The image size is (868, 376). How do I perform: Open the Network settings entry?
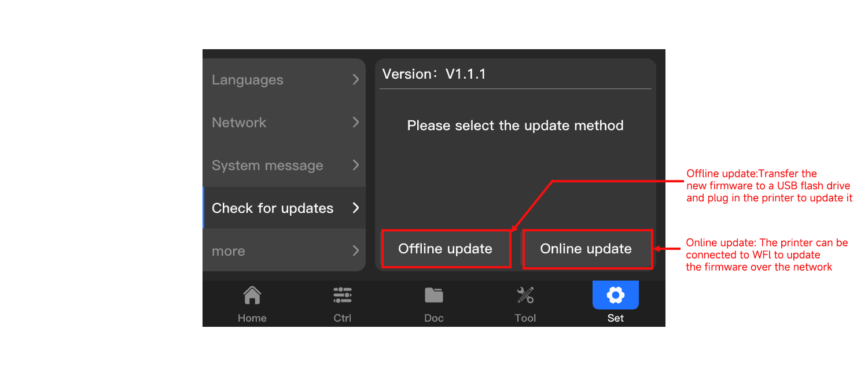239,123
